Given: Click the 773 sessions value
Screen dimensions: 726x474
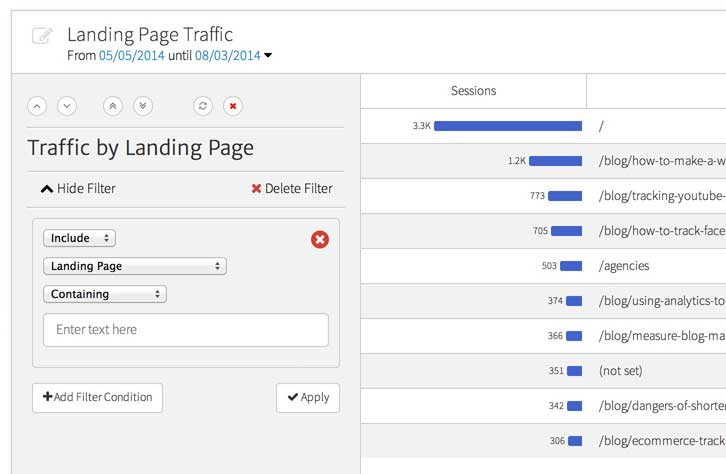Looking at the screenshot, I should 537,196.
